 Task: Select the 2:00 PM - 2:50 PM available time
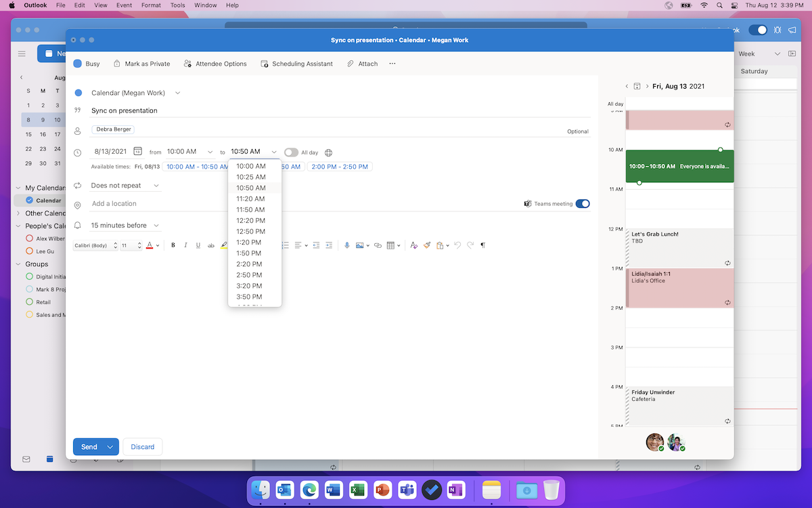coord(340,167)
